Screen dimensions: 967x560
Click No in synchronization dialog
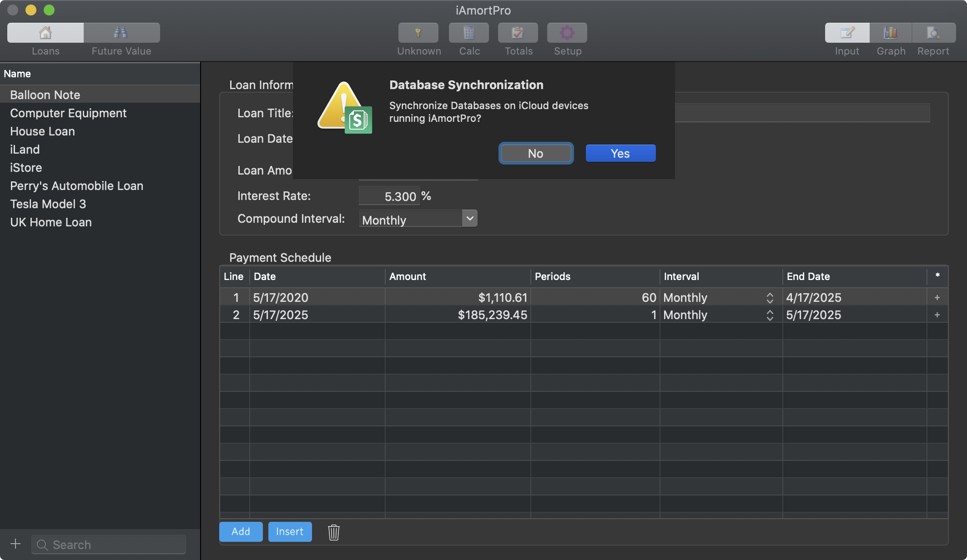click(x=536, y=154)
